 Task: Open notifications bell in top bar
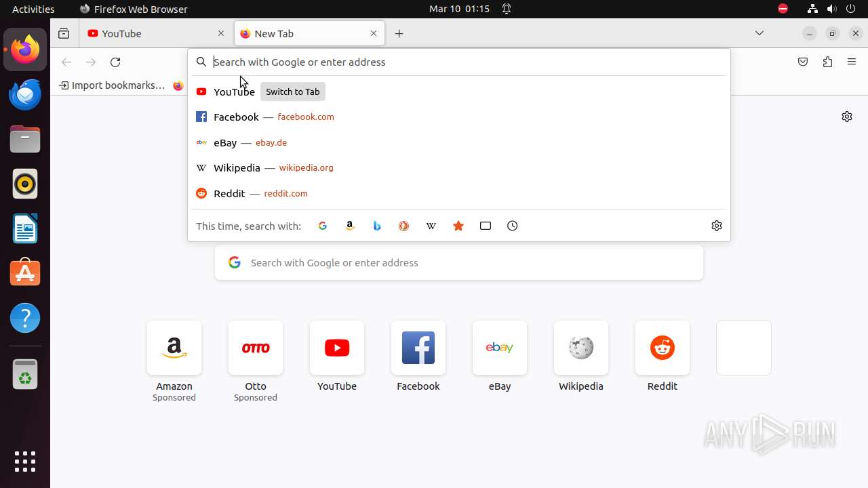tap(507, 9)
